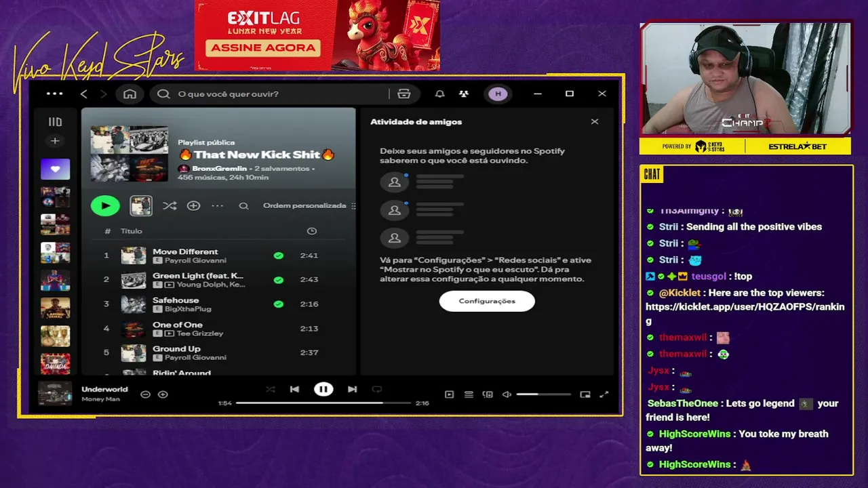Image resolution: width=868 pixels, height=488 pixels.
Task: Open the miniplayer icon
Action: coord(585,394)
